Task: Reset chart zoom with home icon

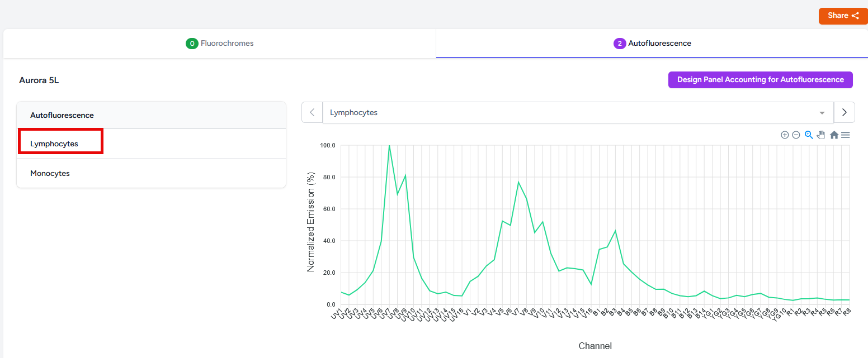Action: [834, 135]
